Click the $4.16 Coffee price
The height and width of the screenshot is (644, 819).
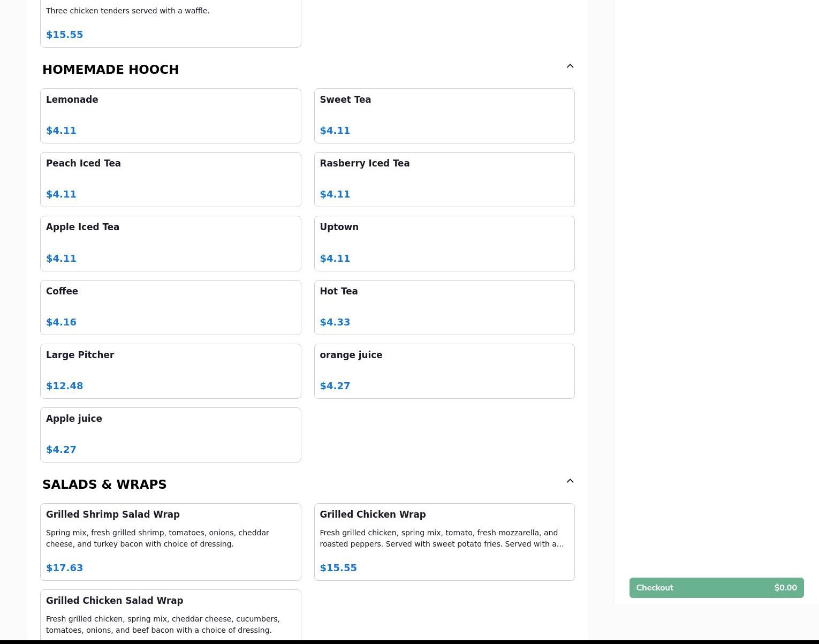click(x=62, y=322)
